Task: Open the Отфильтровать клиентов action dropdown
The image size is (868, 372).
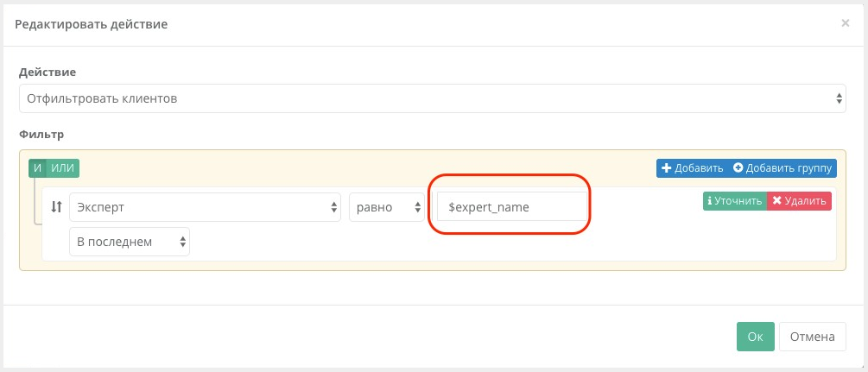Action: pos(433,98)
